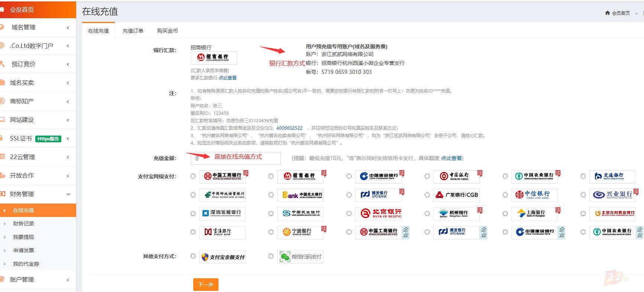Click the 北京银行 Bank of Beijing logo
Screen dimensions: 644x292
(x=378, y=214)
